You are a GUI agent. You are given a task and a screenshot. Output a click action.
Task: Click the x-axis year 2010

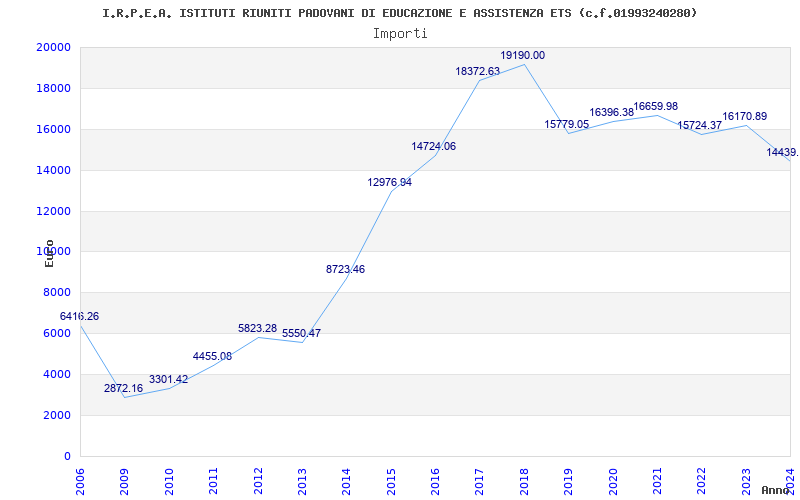[x=169, y=481]
